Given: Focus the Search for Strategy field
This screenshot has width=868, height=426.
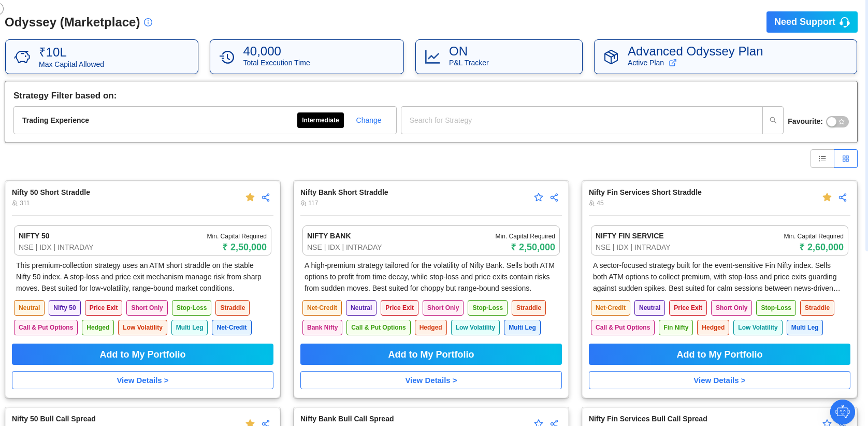Looking at the screenshot, I should pyautogui.click(x=582, y=120).
